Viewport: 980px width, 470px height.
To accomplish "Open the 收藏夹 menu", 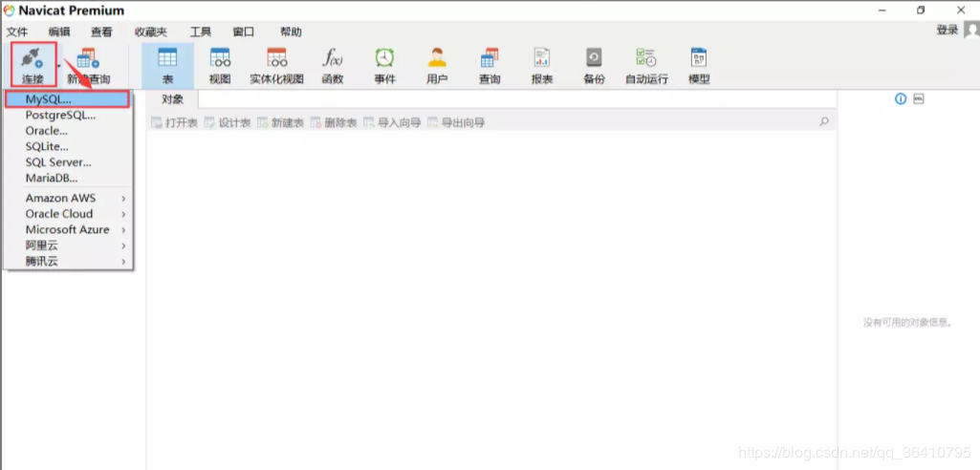I will [x=151, y=32].
